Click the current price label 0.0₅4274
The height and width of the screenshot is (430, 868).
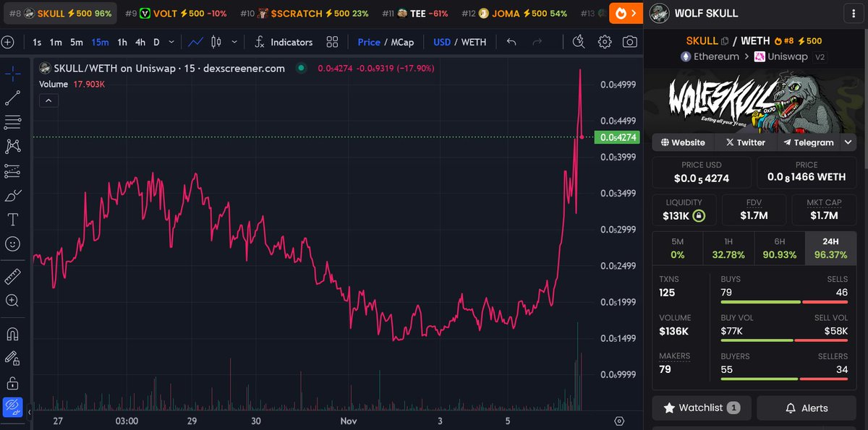[x=616, y=137]
